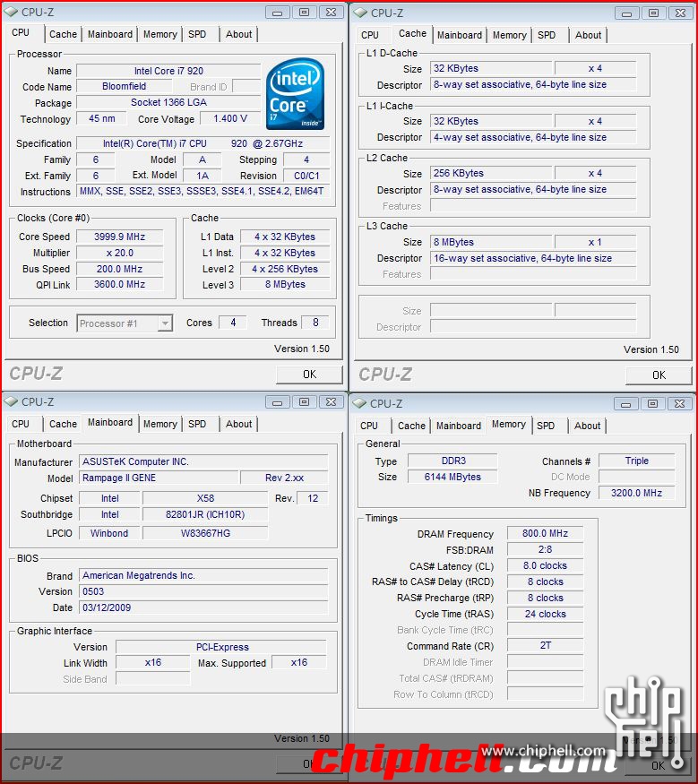Open About tab in top-right Cache window
The image size is (698, 784).
(588, 35)
